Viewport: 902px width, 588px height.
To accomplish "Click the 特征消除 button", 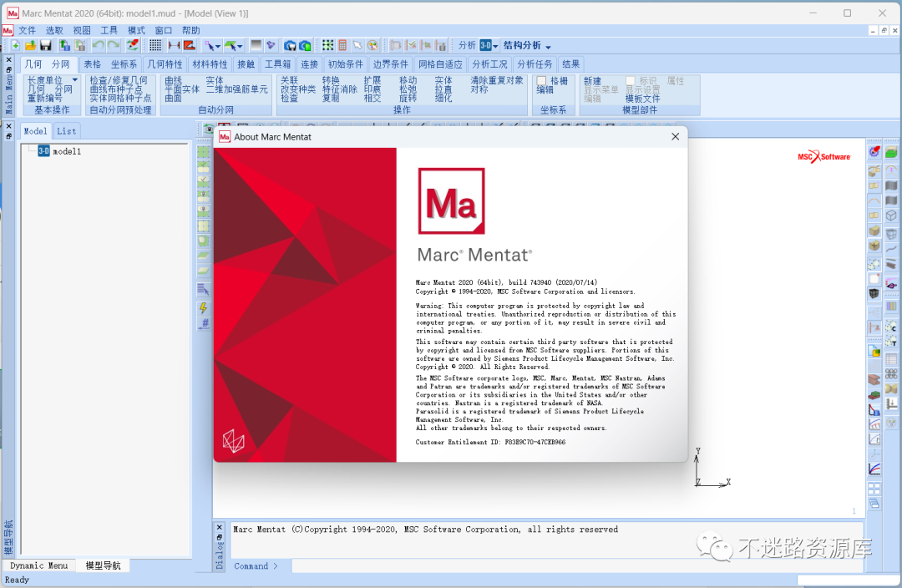I will click(x=339, y=89).
